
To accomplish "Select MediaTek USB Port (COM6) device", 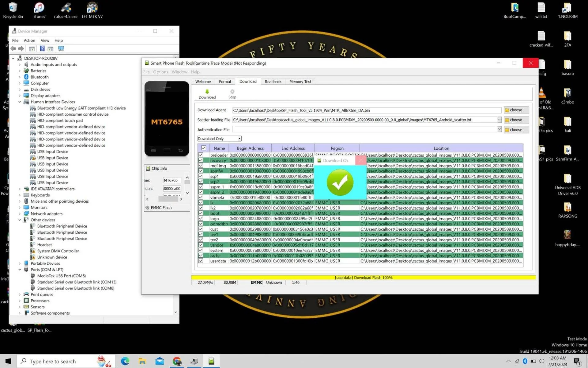I will click(x=61, y=276).
